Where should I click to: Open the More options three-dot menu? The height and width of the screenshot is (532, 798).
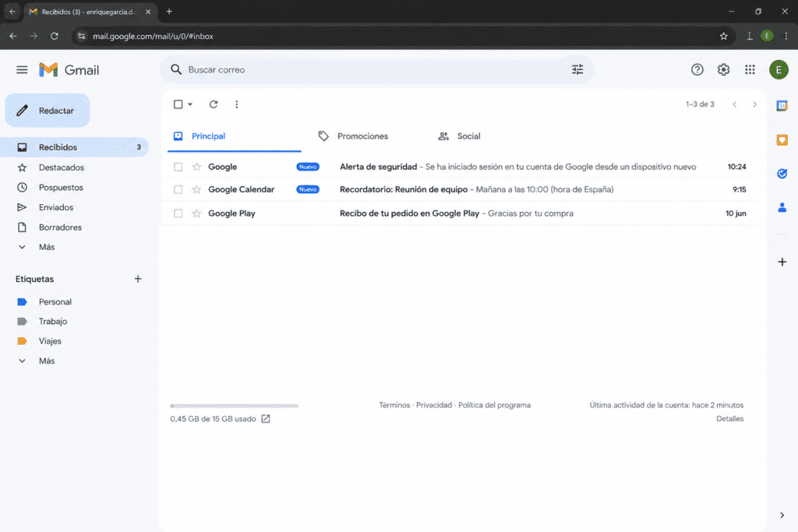point(237,104)
